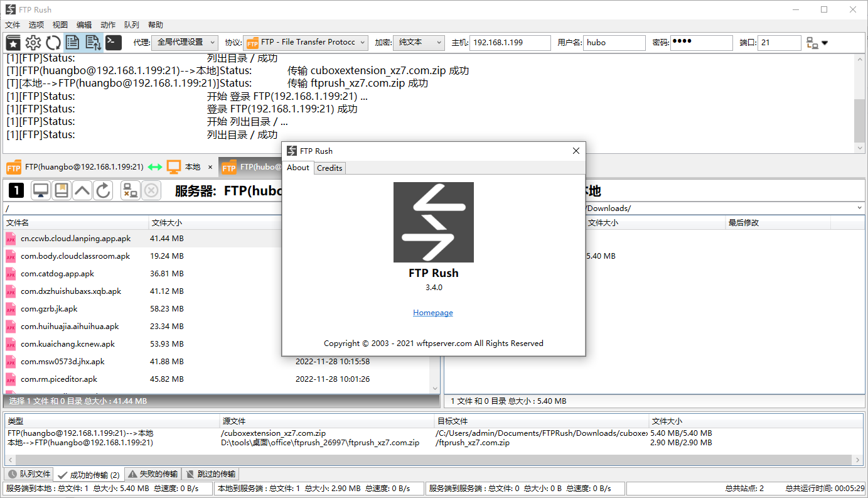Click the log panel scrollbar down arrow
The image size is (868, 498).
pos(860,148)
